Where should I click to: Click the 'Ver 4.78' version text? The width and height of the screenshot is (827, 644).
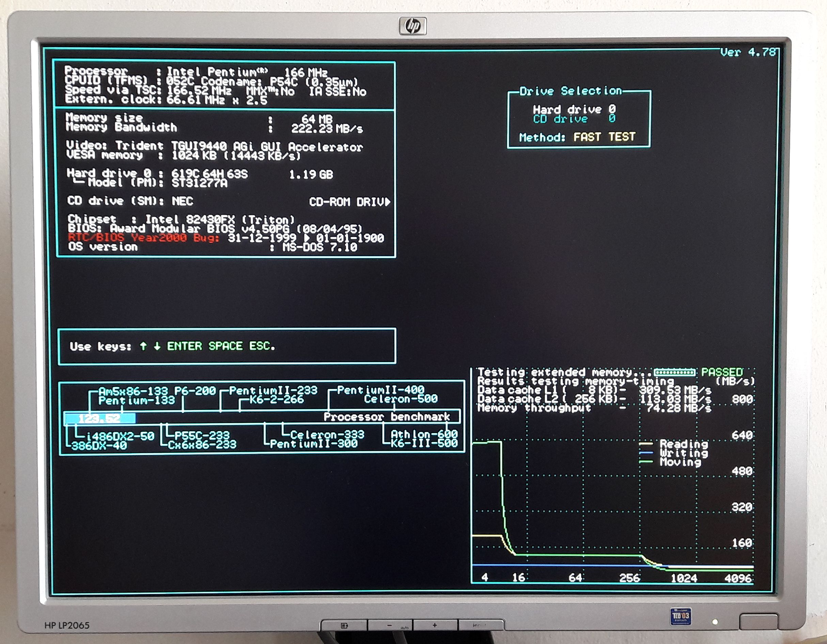pos(748,52)
